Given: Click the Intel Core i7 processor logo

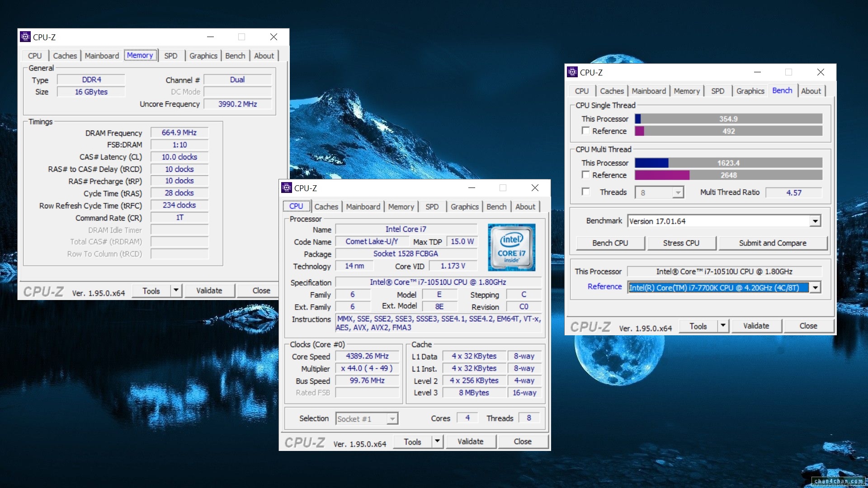Looking at the screenshot, I should pos(511,247).
